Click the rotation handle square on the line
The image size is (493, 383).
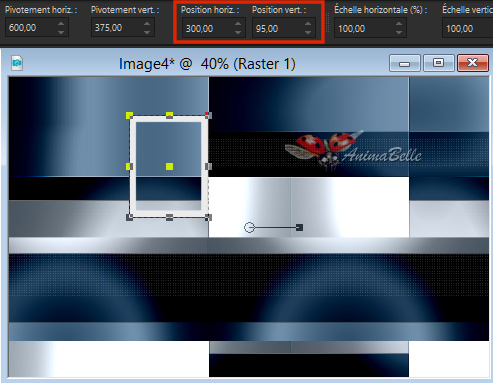299,227
